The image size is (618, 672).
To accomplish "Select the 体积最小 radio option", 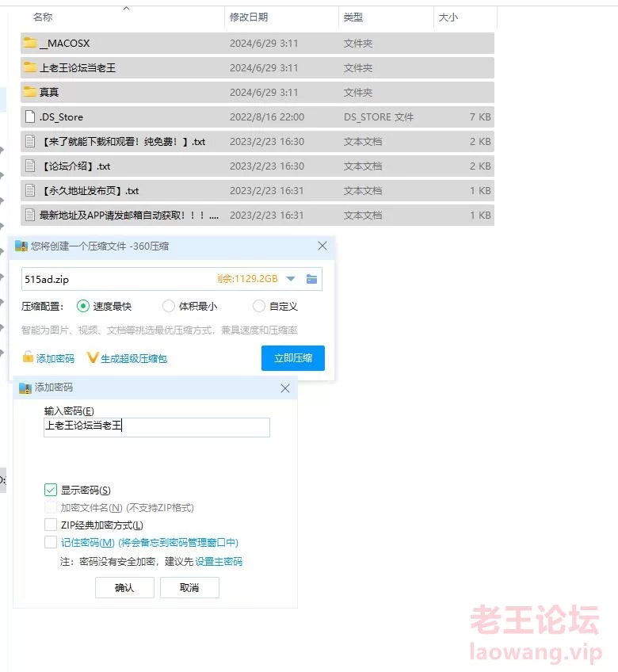I will [x=169, y=306].
